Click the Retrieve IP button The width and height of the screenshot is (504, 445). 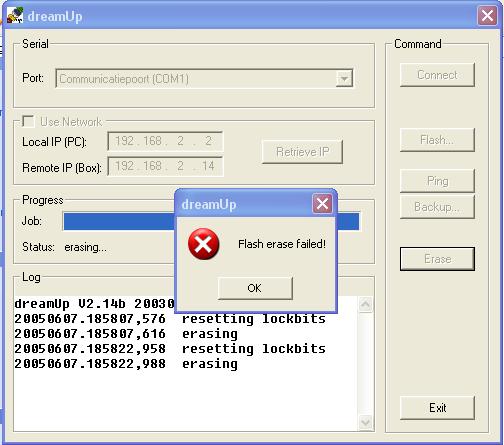tap(302, 152)
